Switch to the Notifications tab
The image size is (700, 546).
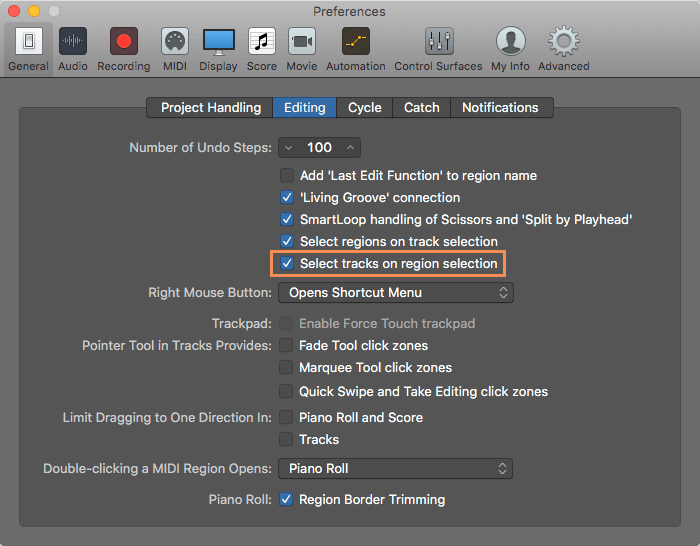[500, 108]
